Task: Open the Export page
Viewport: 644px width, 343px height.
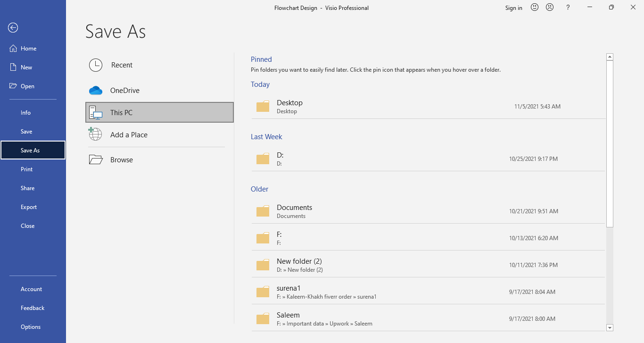Action: pos(33,207)
